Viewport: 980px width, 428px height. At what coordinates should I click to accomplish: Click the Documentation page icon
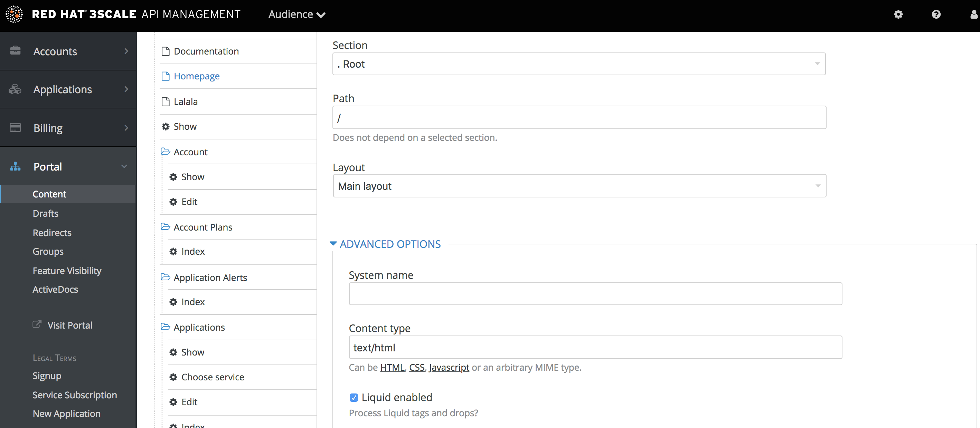pos(165,51)
